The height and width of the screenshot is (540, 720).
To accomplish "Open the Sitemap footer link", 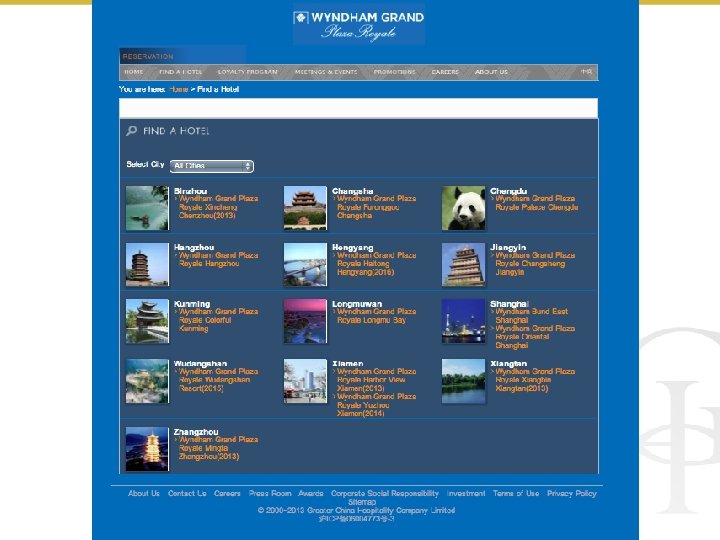I will coord(362,502).
